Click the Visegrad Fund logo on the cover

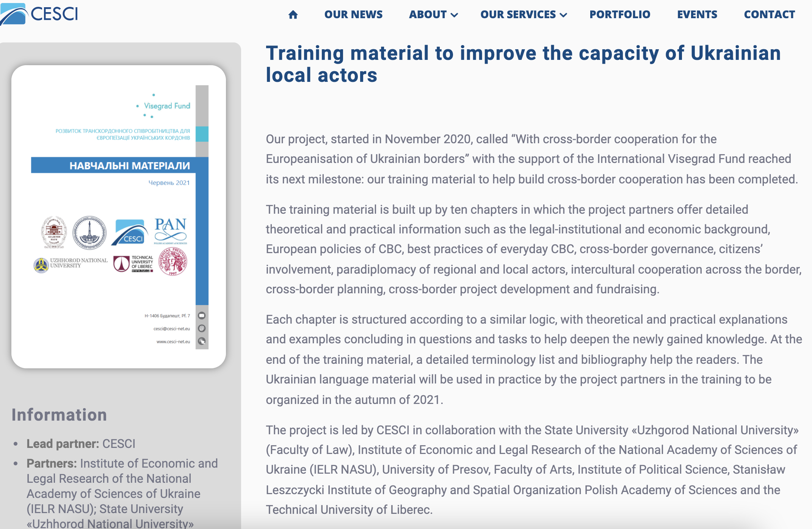(163, 106)
